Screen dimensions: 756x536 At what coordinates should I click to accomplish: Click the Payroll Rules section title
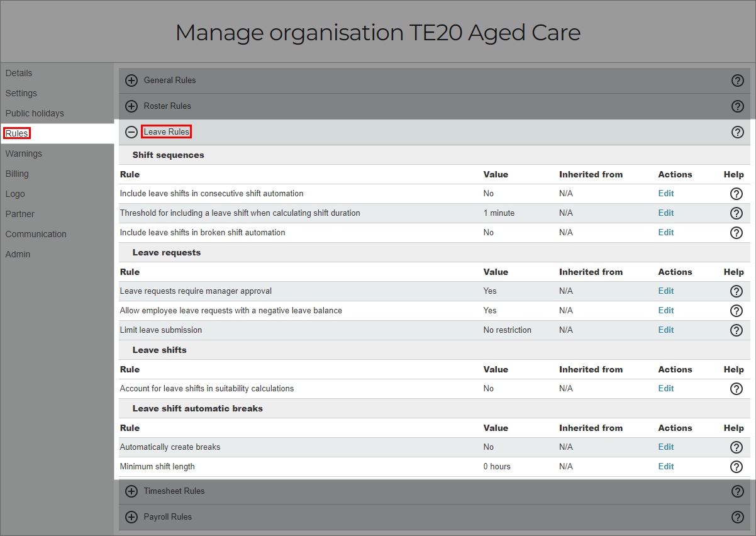pos(168,516)
